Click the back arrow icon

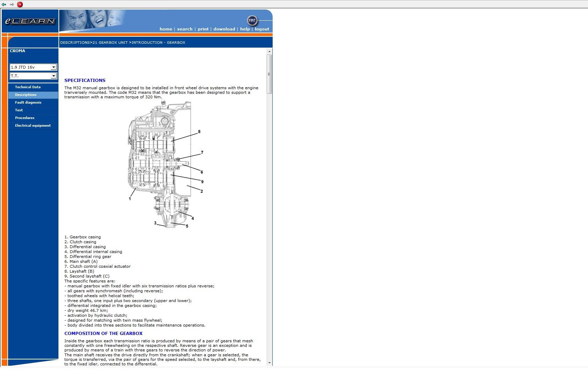point(4,5)
